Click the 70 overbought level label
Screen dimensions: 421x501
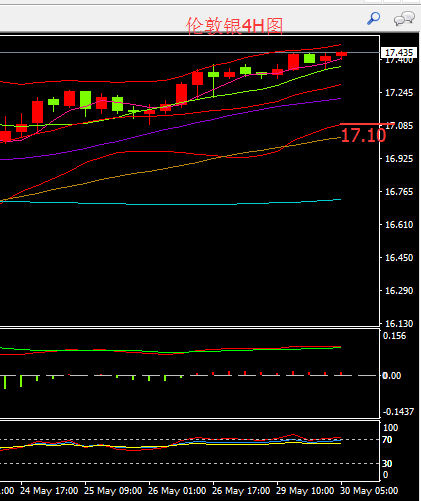coord(387,440)
